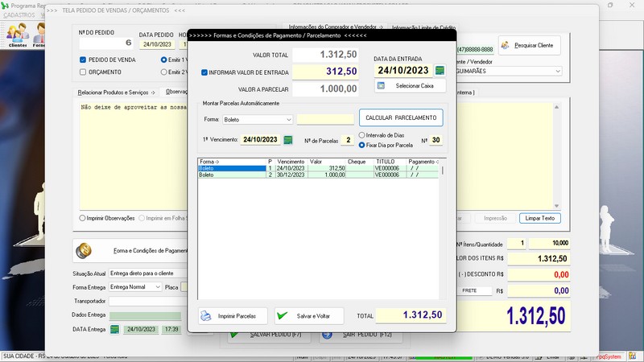Click the Selecionar Caixa window icon
This screenshot has width=644, height=362.
(384, 85)
